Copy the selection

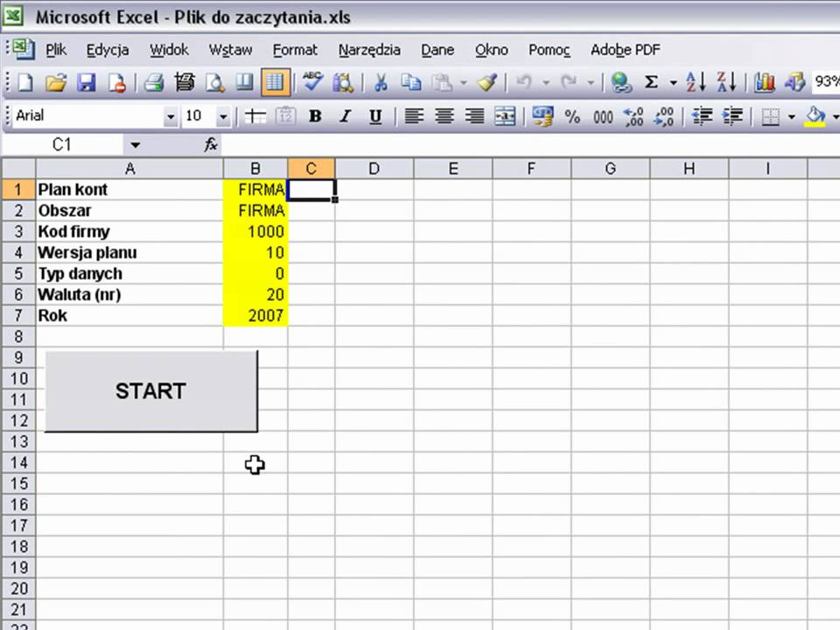[x=411, y=82]
